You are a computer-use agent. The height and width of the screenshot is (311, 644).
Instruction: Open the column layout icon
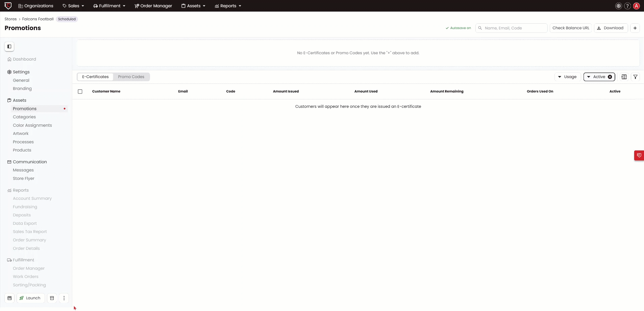624,77
